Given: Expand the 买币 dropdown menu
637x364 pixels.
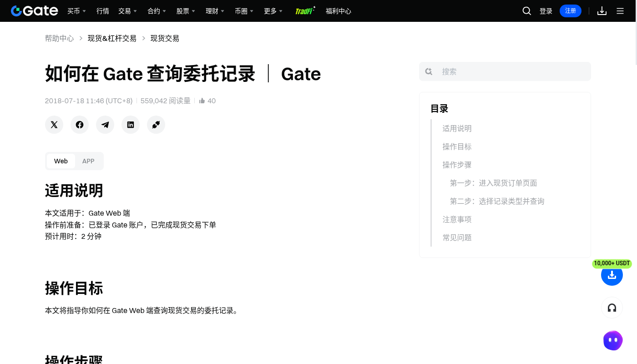Looking at the screenshot, I should [x=76, y=11].
